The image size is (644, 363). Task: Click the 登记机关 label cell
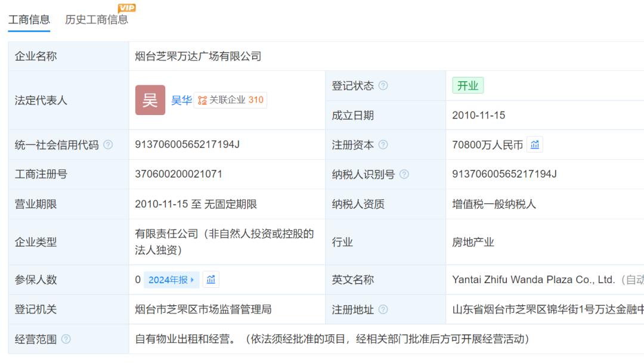pyautogui.click(x=68, y=309)
